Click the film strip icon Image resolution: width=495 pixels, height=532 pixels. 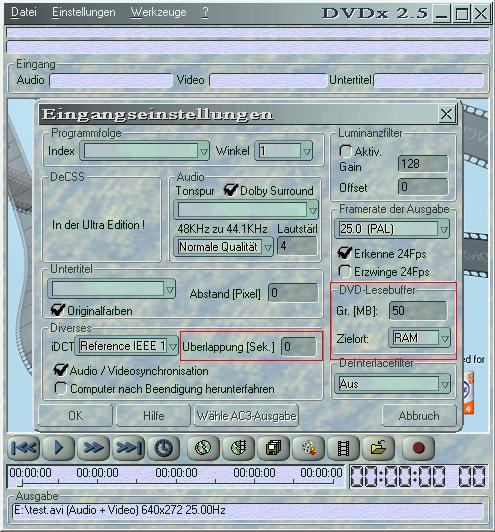click(343, 448)
